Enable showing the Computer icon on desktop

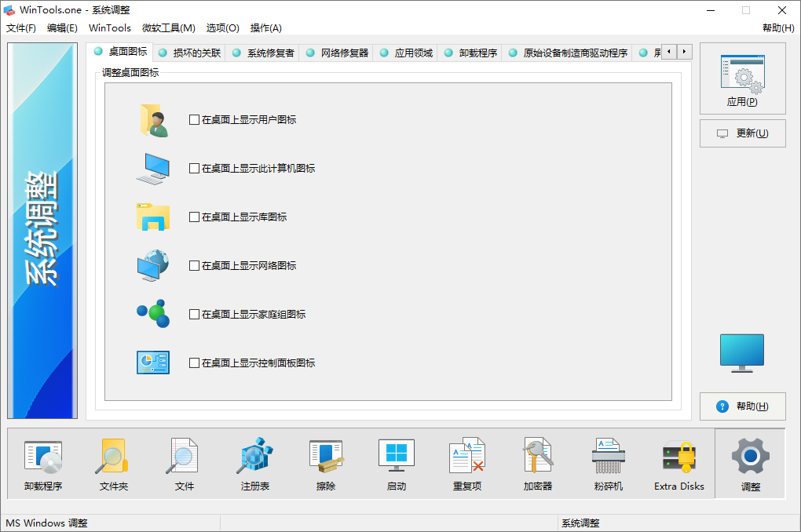(x=192, y=167)
